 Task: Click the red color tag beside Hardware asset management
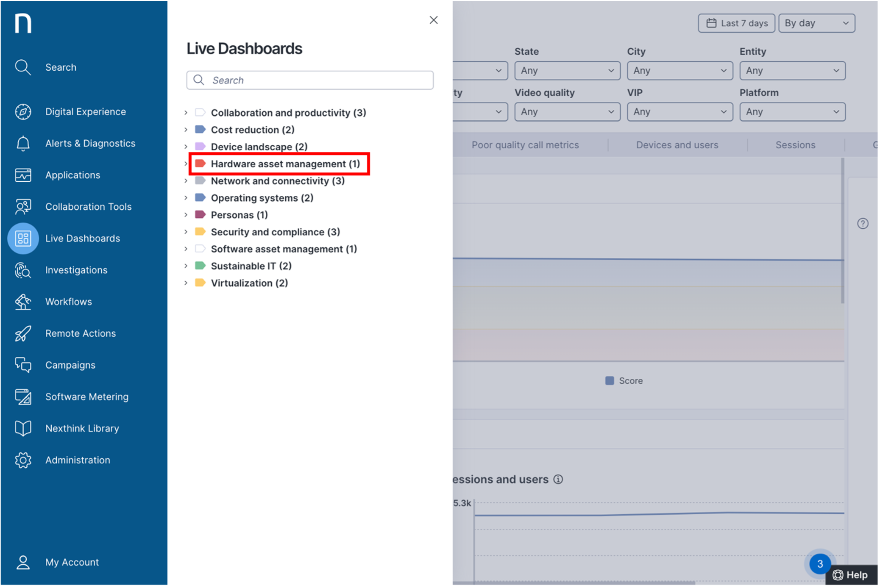[x=200, y=164]
